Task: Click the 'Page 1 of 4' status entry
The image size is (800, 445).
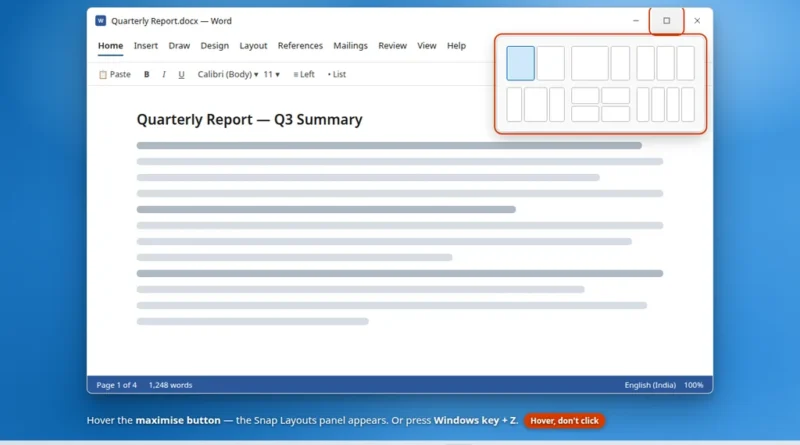Action: point(116,385)
